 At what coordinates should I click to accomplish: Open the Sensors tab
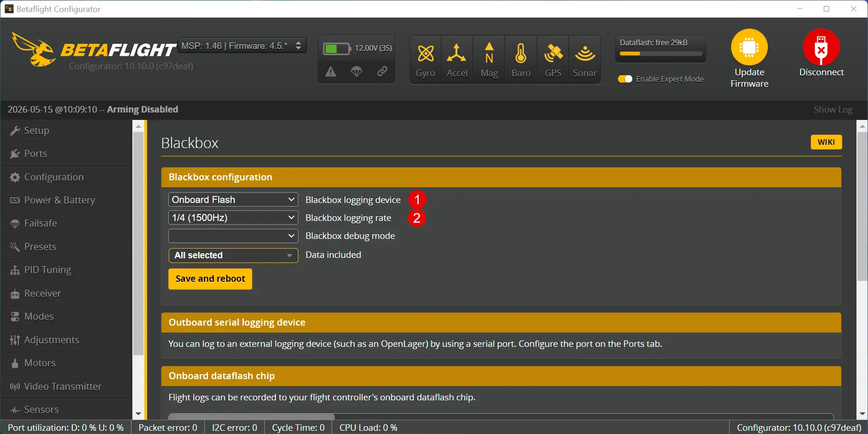pos(66,410)
